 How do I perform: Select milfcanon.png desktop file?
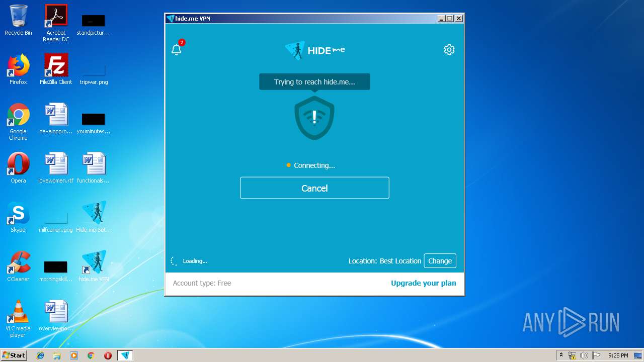(x=56, y=221)
